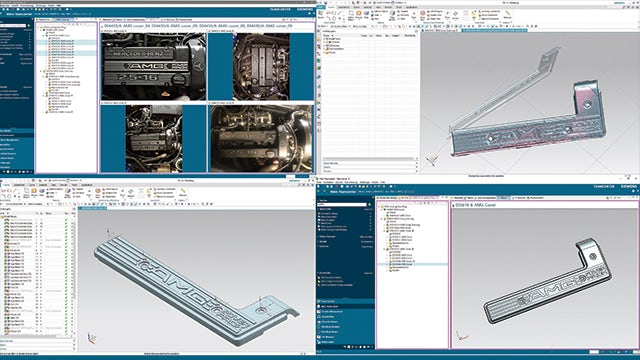
Task: Click the yellow Measure ruler icon in the lower-left NX ribbon
Action: [x=183, y=191]
